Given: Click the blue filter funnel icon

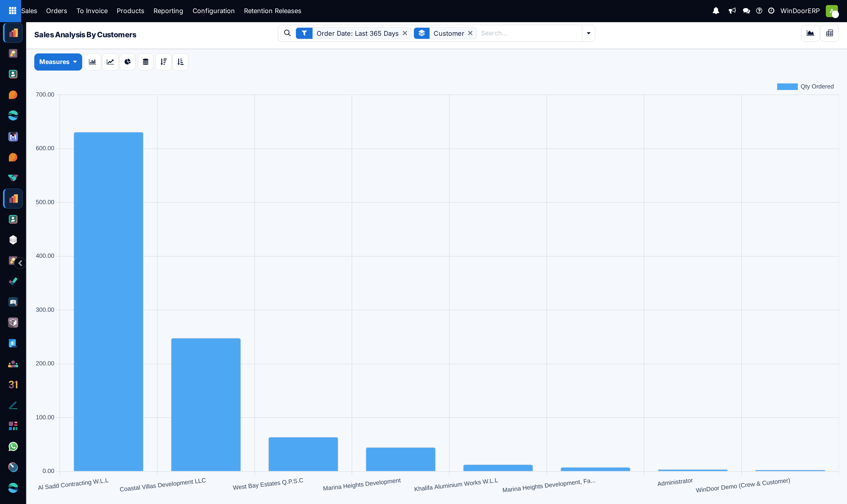Looking at the screenshot, I should (x=304, y=33).
